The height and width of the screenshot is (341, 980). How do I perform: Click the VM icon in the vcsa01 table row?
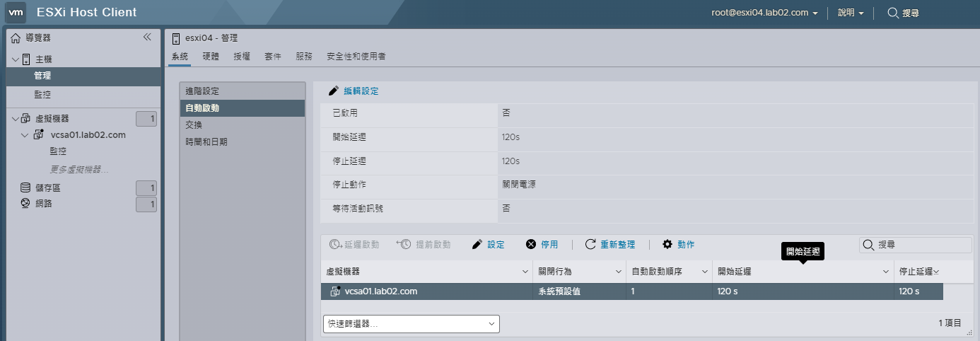coord(337,291)
